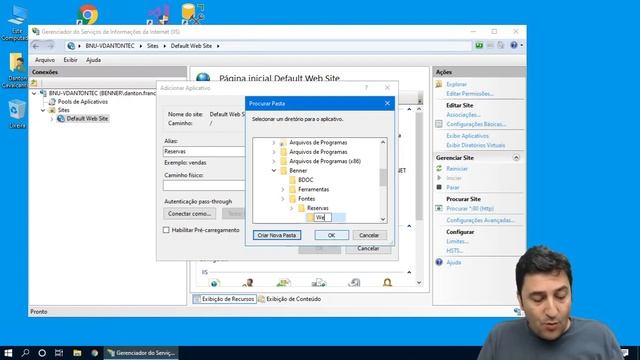Click Limites link under Configurar
640x360 pixels.
457,241
